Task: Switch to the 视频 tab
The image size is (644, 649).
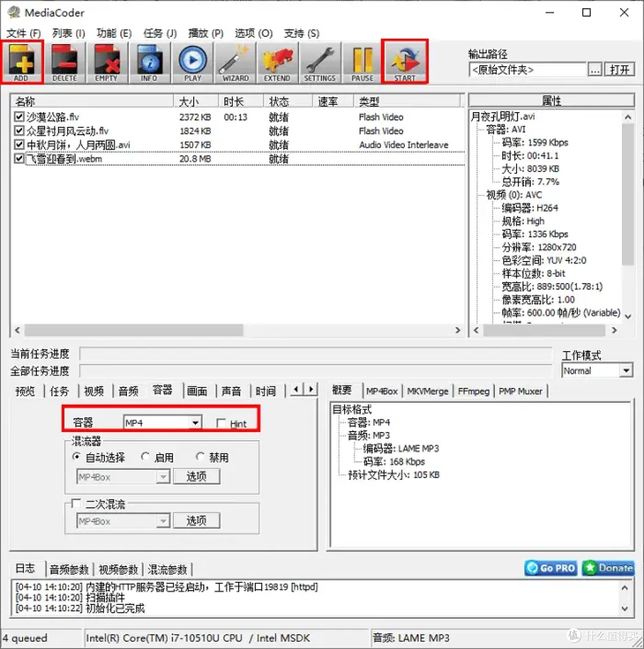Action: pos(94,391)
